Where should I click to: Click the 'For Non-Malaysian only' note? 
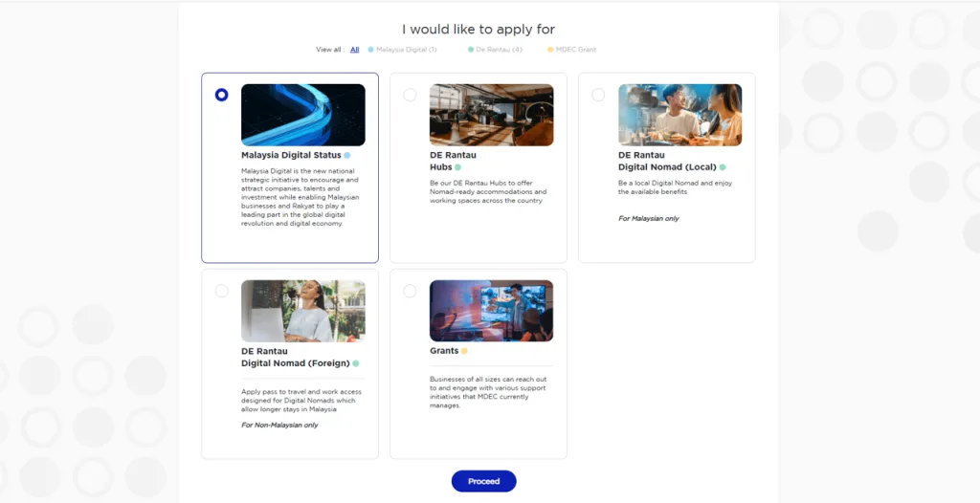(x=279, y=425)
